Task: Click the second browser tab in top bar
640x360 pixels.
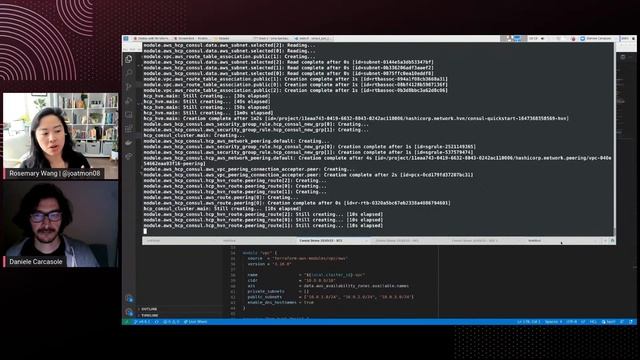Action: pyautogui.click(x=192, y=38)
